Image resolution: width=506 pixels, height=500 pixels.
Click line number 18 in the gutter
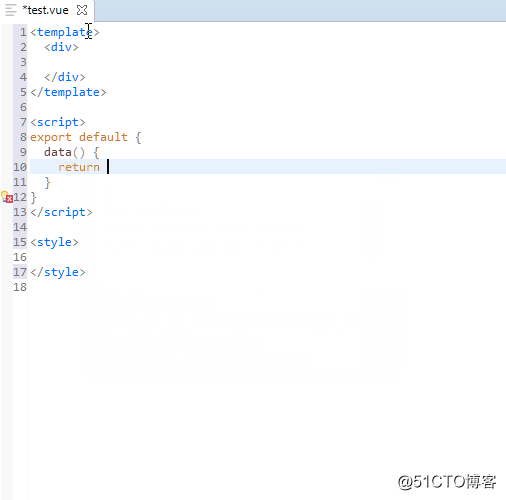click(20, 287)
